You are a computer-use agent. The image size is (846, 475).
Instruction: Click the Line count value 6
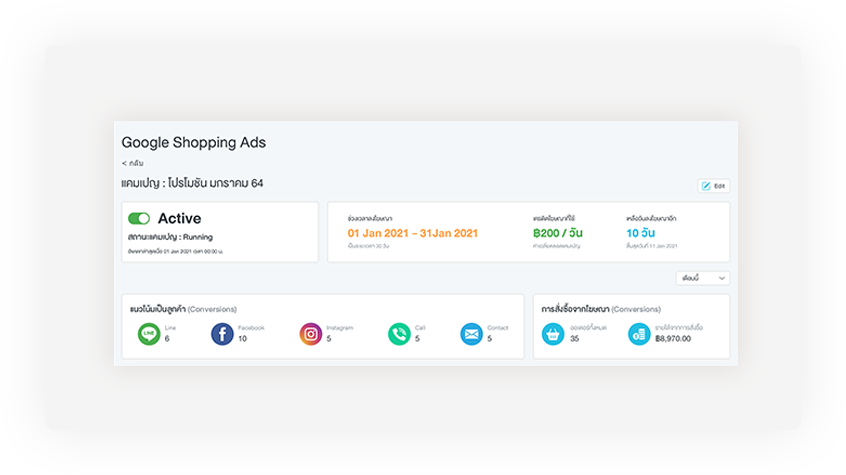pyautogui.click(x=167, y=338)
